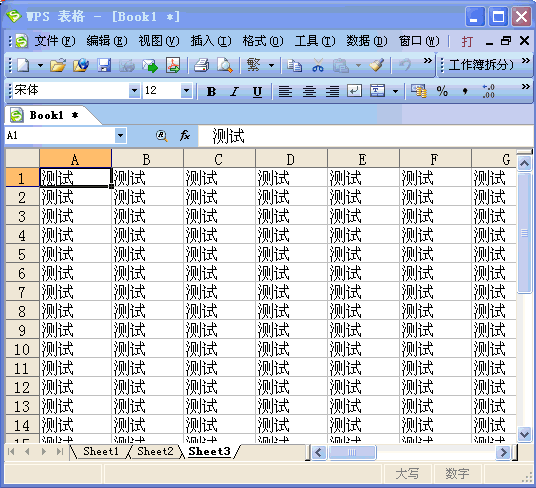
Task: Center align cell text
Action: pos(309,91)
